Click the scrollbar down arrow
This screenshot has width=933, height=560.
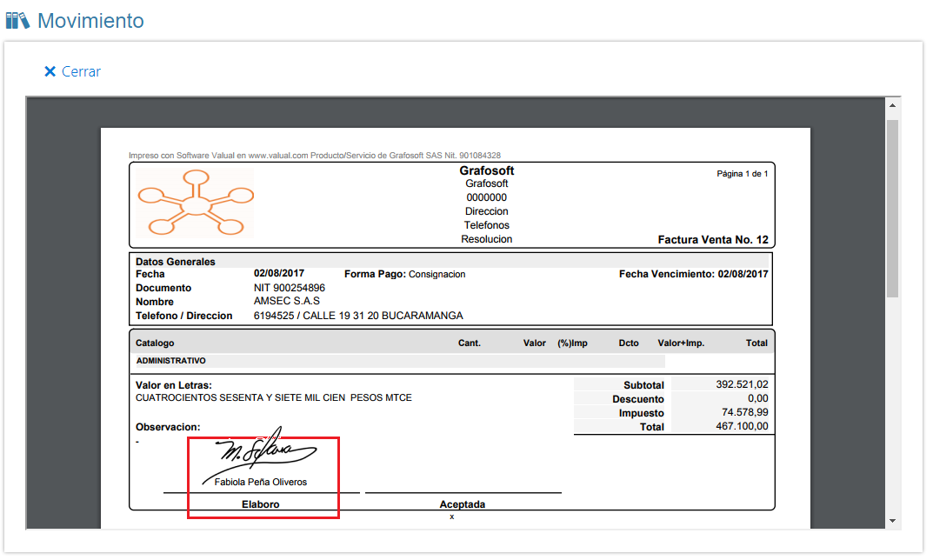click(892, 521)
